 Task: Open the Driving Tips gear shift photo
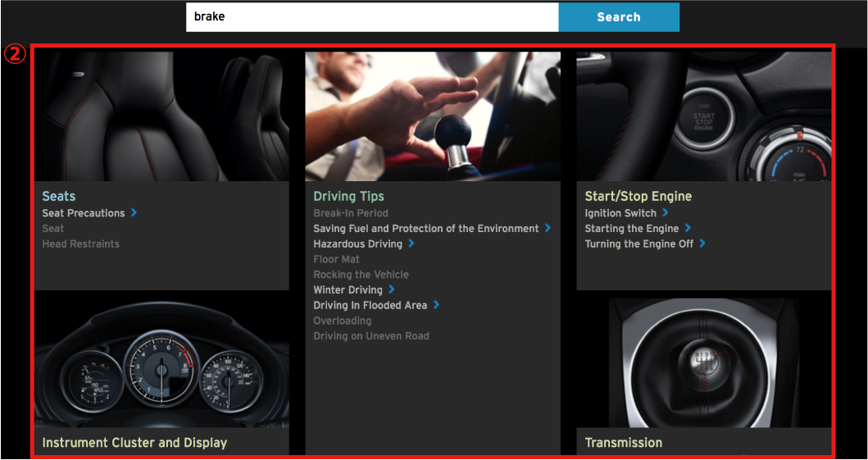tap(433, 116)
